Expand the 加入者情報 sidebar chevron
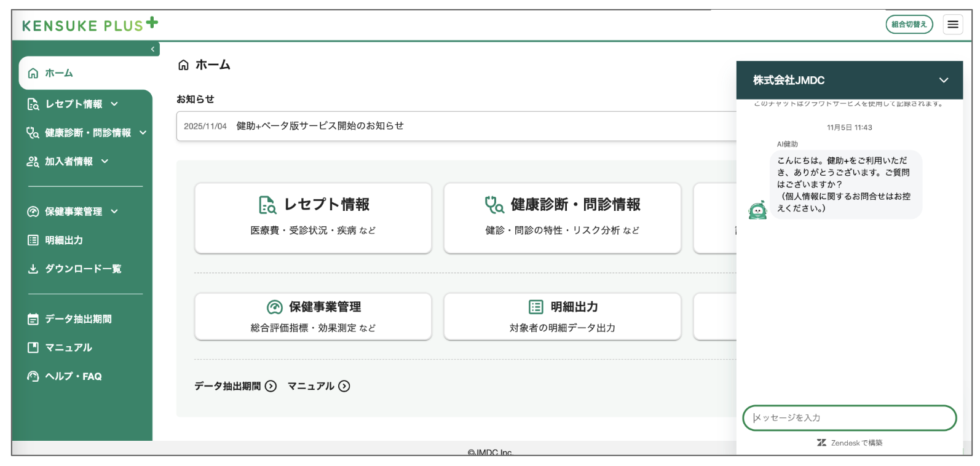 coord(105,161)
